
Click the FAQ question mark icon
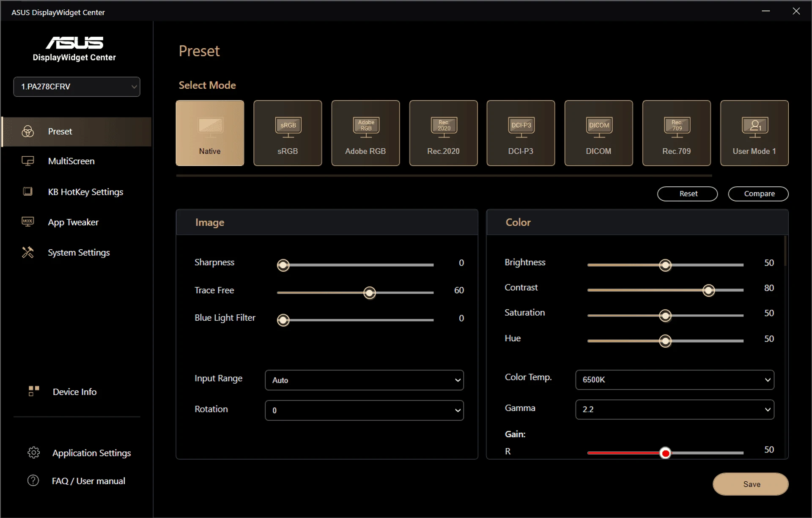coord(33,480)
